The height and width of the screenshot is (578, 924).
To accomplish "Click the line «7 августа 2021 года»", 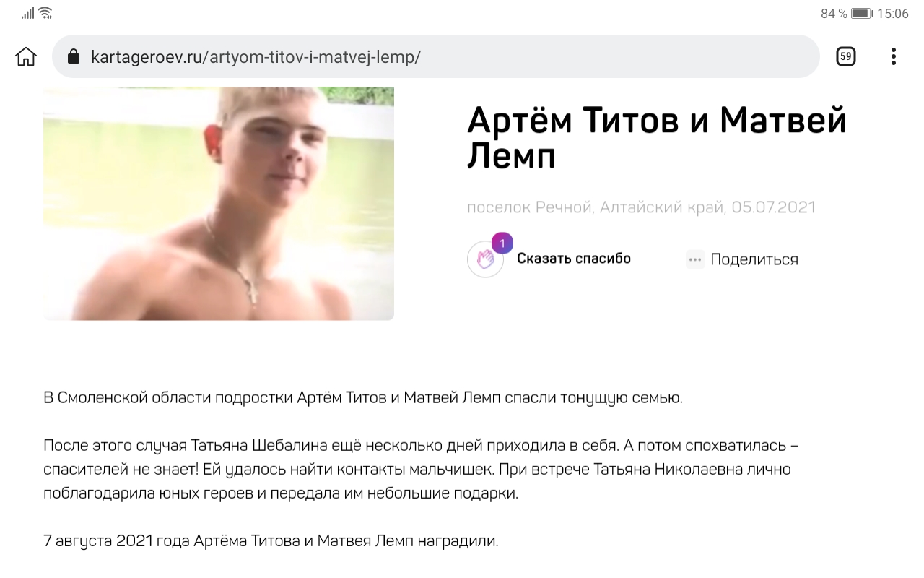I will [x=271, y=540].
